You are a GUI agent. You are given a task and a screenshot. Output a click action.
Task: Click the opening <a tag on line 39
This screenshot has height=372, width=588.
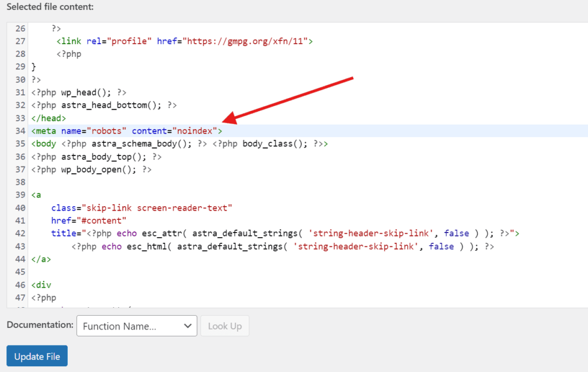[x=36, y=195]
